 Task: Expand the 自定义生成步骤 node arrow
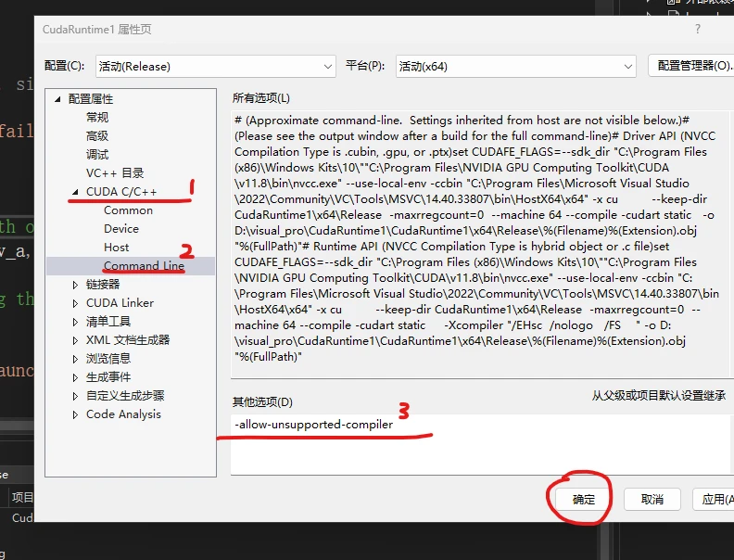tap(75, 396)
